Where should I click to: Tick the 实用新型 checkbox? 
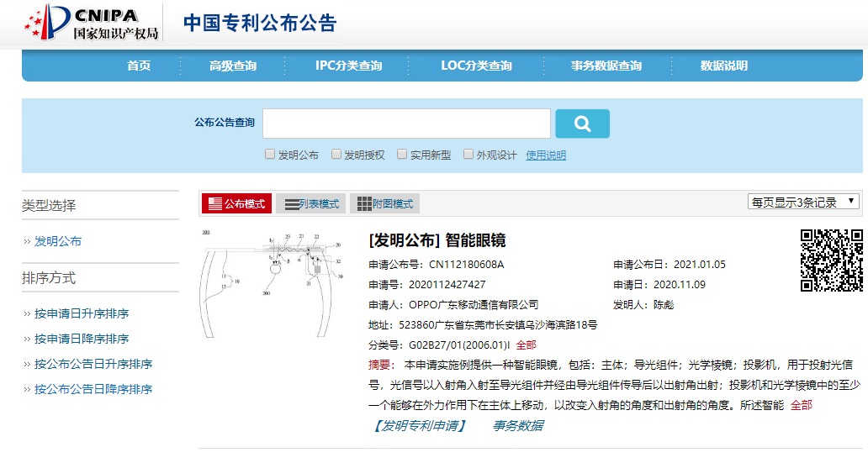coord(402,155)
